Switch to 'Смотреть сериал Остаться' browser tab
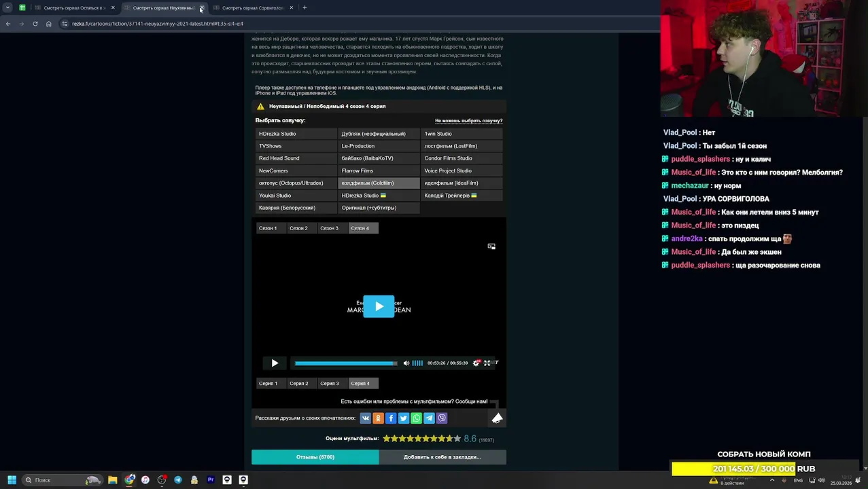Image resolution: width=868 pixels, height=489 pixels. coord(73,7)
